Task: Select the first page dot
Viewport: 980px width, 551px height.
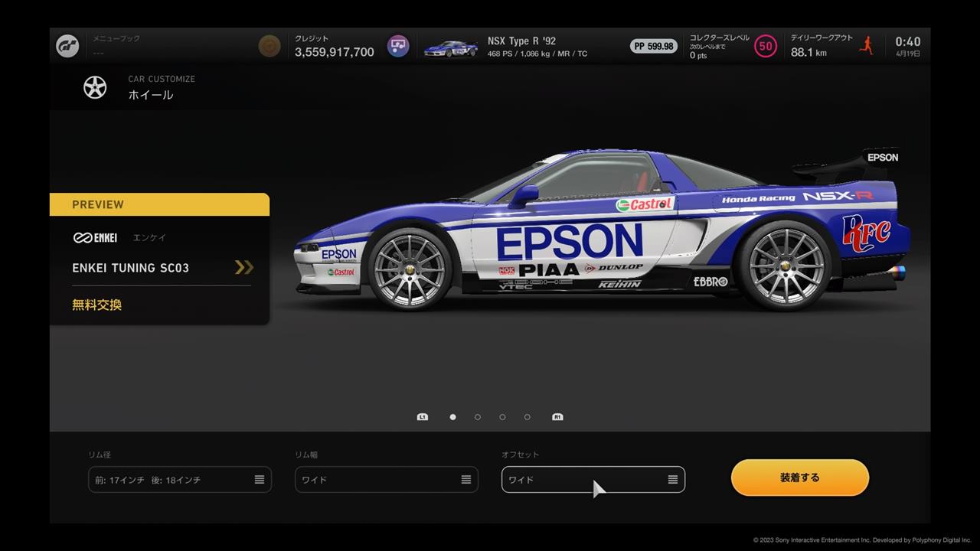Action: coord(452,417)
